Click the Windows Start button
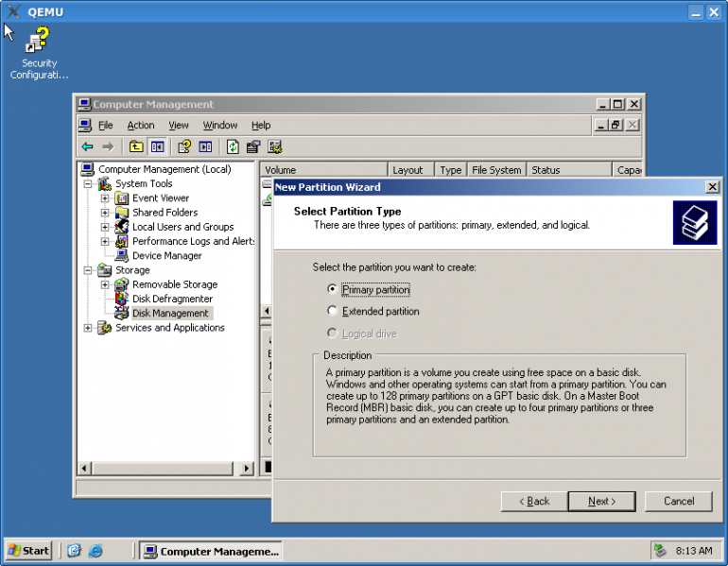Image resolution: width=728 pixels, height=566 pixels. pyautogui.click(x=29, y=551)
